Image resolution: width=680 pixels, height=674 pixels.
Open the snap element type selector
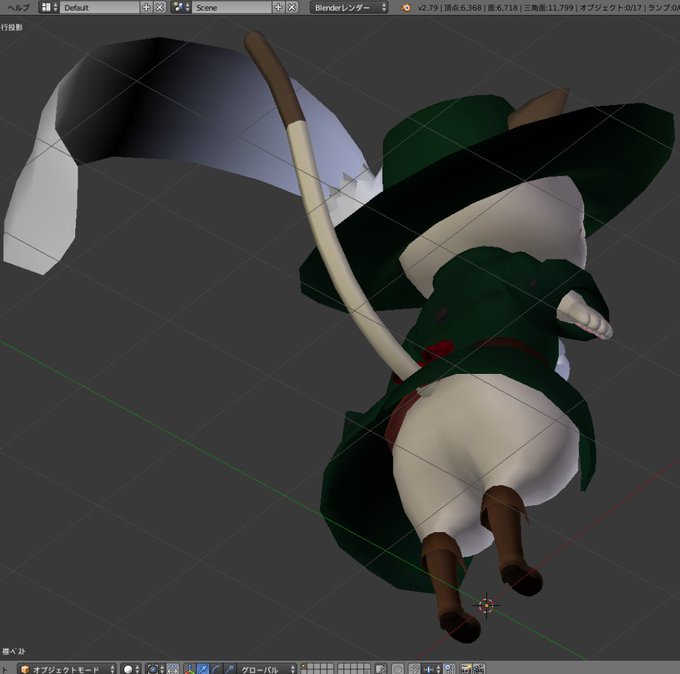[x=432, y=669]
